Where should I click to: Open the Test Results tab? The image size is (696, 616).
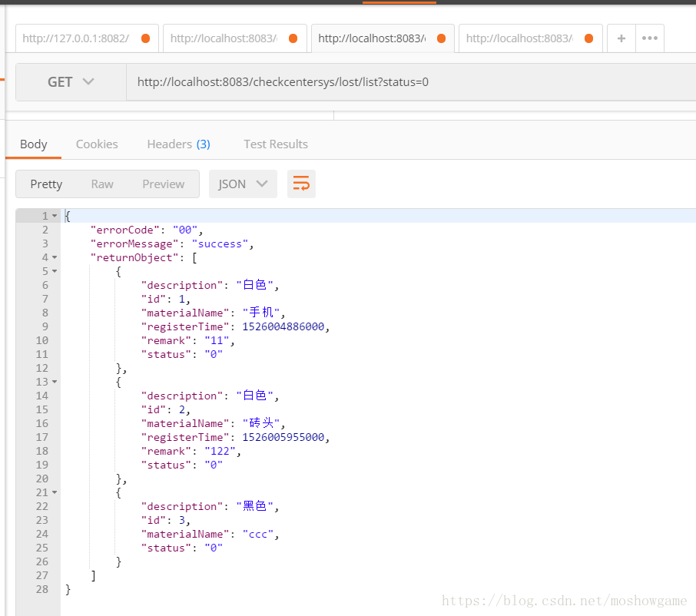(276, 144)
